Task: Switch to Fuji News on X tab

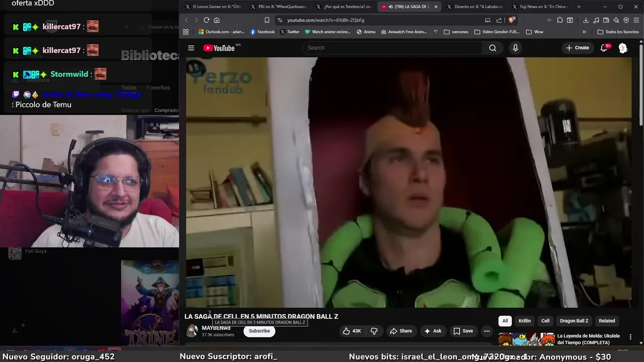Action: pos(540,7)
